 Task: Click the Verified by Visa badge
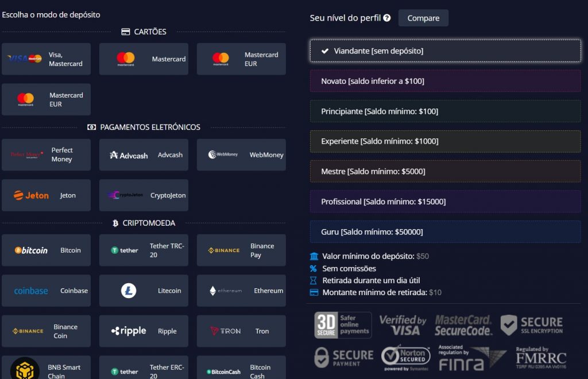coord(403,325)
